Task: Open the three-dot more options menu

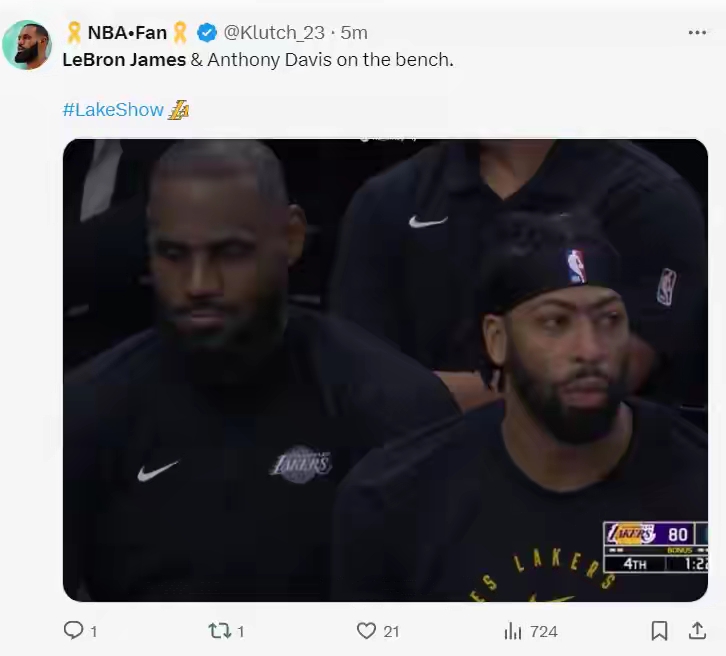Action: pos(697,32)
